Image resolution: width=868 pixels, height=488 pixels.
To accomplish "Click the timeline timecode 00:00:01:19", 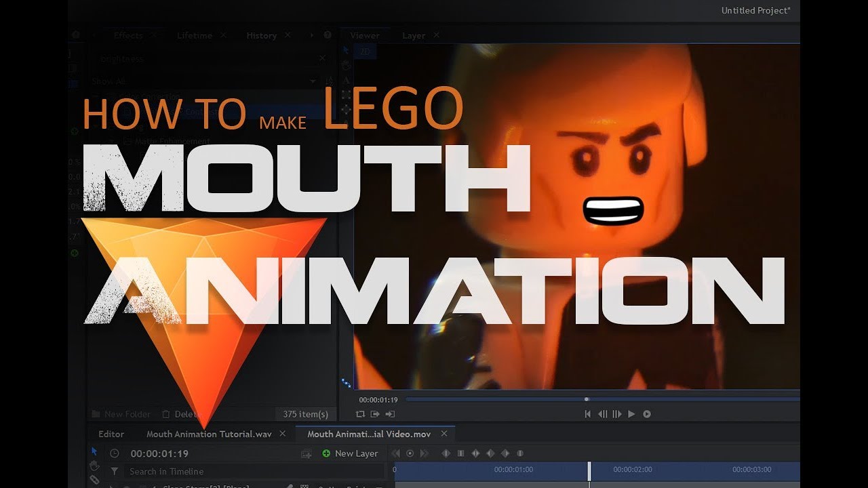I will pyautogui.click(x=159, y=453).
